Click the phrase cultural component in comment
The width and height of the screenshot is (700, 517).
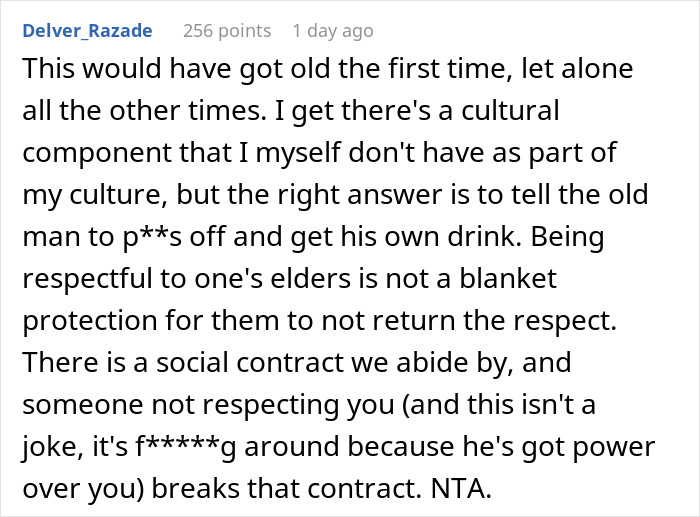(x=291, y=131)
